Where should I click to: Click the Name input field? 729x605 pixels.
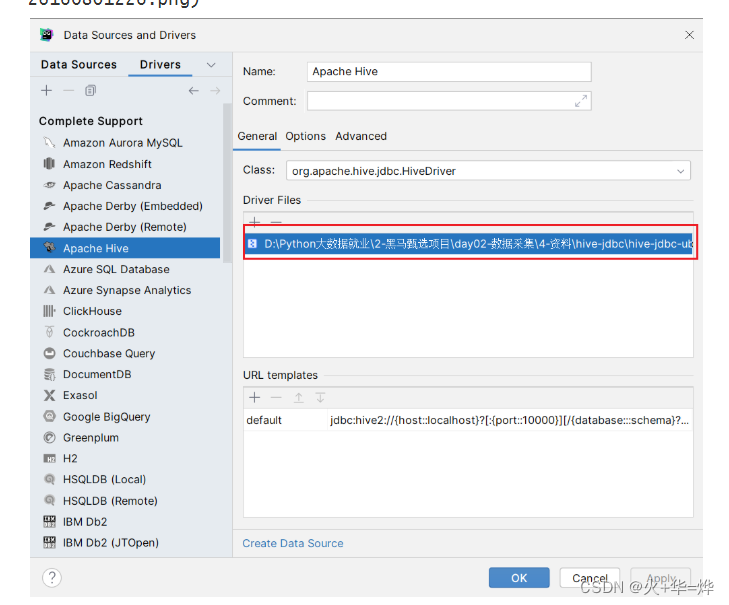449,72
